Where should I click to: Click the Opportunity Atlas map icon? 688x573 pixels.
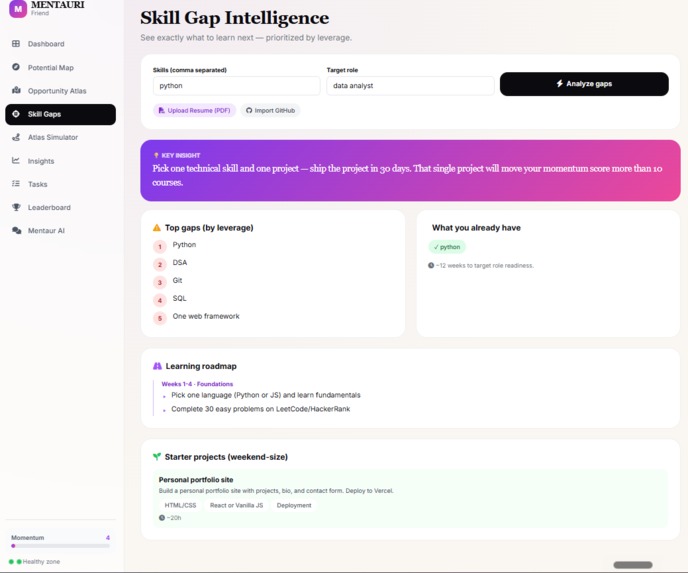(16, 90)
